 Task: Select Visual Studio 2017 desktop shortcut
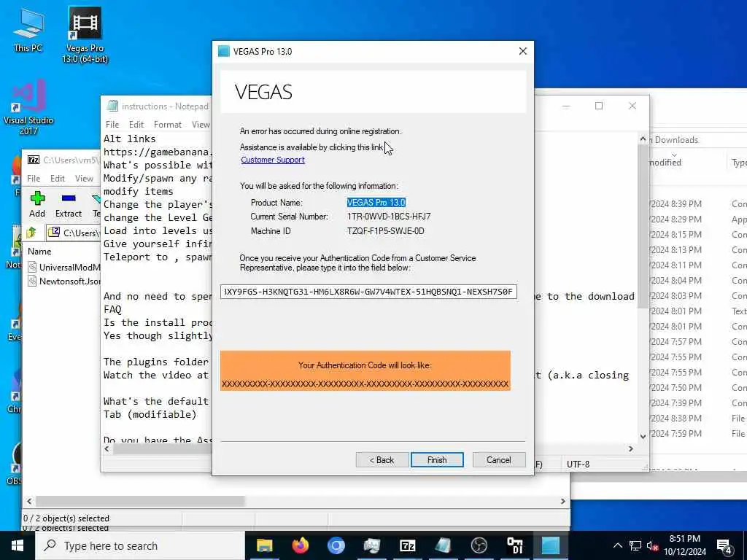click(28, 107)
